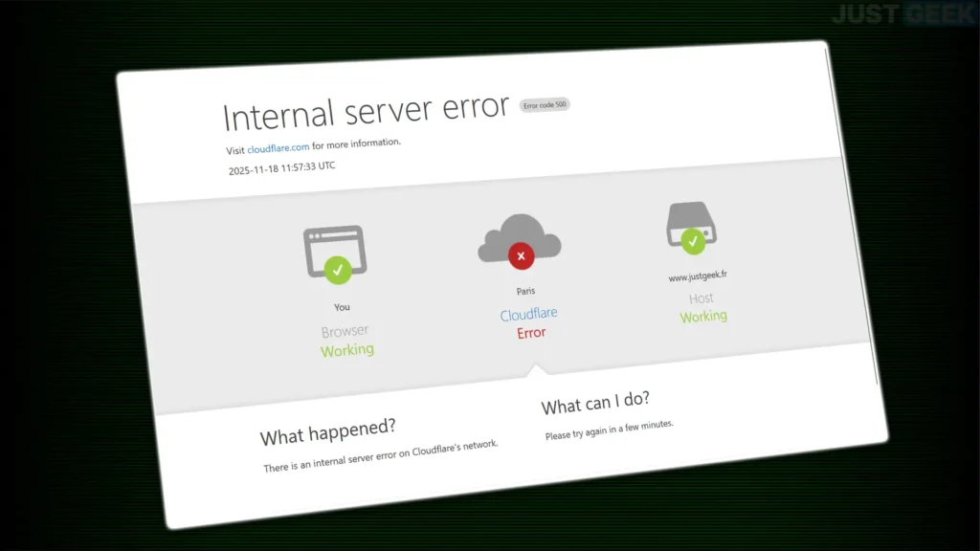Click the www.justgeek.fr host name
Screen dimensions: 980x551
tap(698, 275)
